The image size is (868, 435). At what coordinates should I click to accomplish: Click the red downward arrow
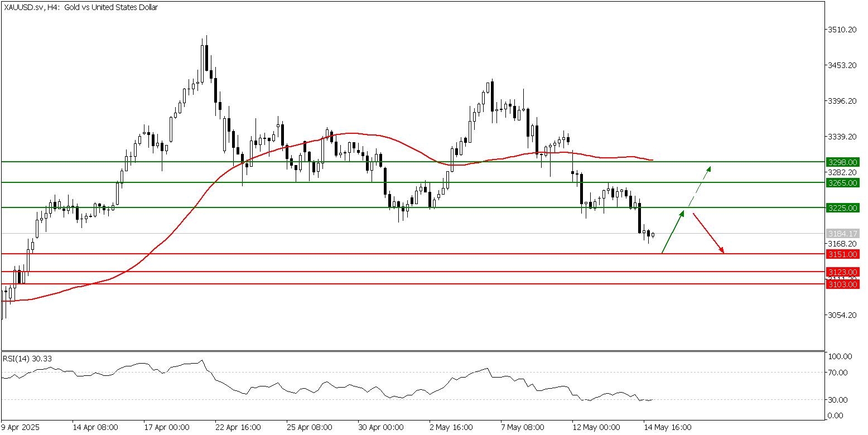coord(708,233)
